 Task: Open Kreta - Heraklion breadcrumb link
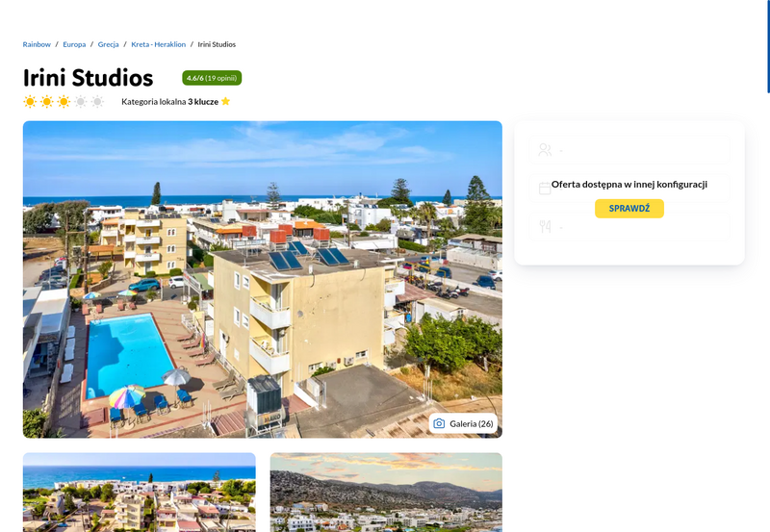pyautogui.click(x=158, y=44)
